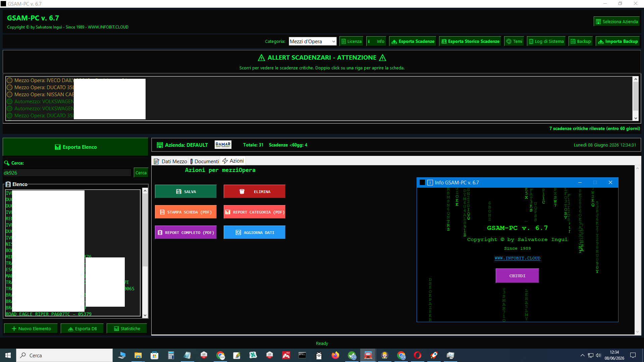644x362 pixels.
Task: Open Statistiche button
Action: (127, 328)
